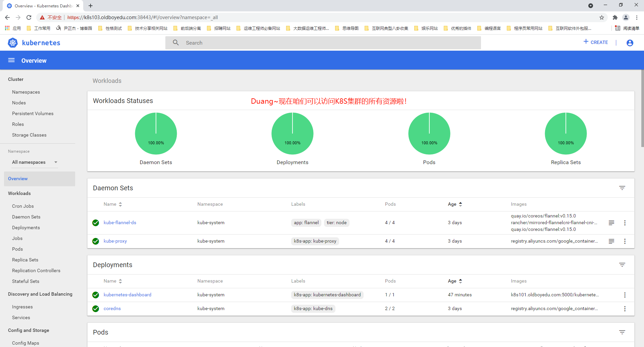644x347 pixels.
Task: Click the CREATE button
Action: [596, 42]
